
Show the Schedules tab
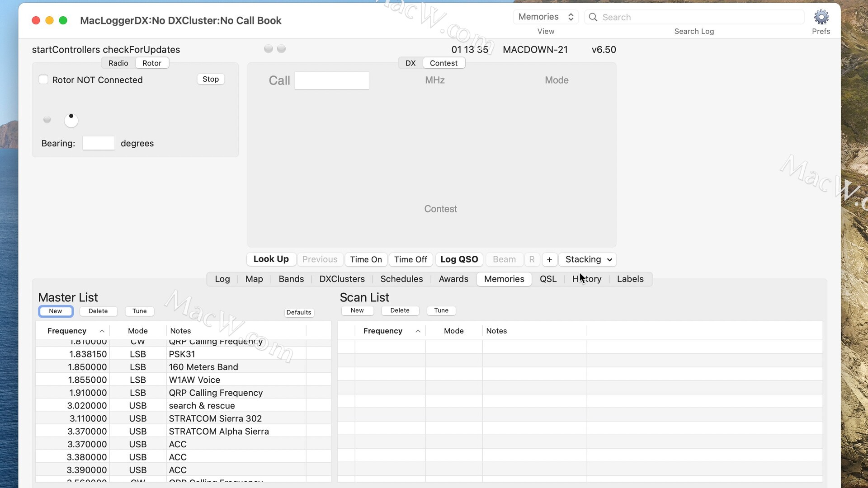click(x=401, y=279)
